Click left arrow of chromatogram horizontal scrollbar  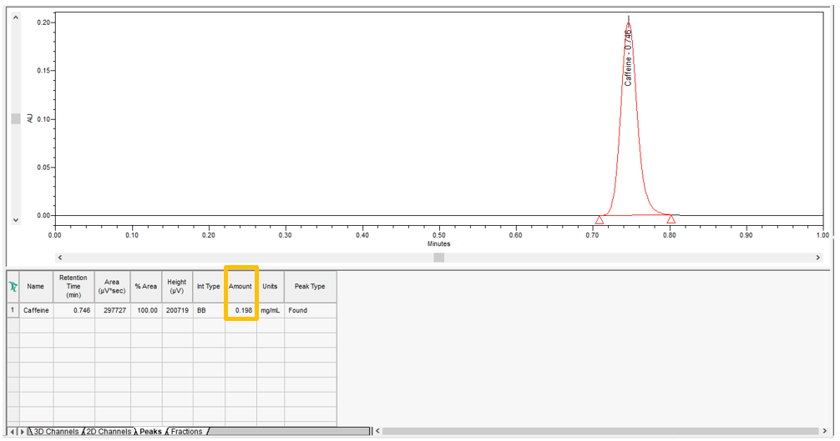pos(62,257)
